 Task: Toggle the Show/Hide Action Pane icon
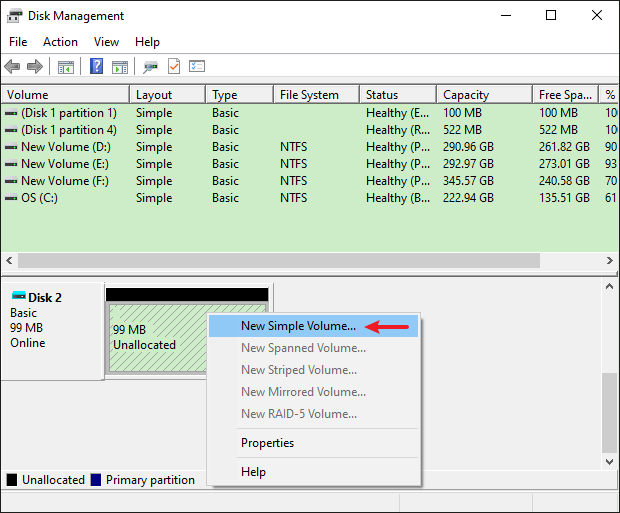120,67
